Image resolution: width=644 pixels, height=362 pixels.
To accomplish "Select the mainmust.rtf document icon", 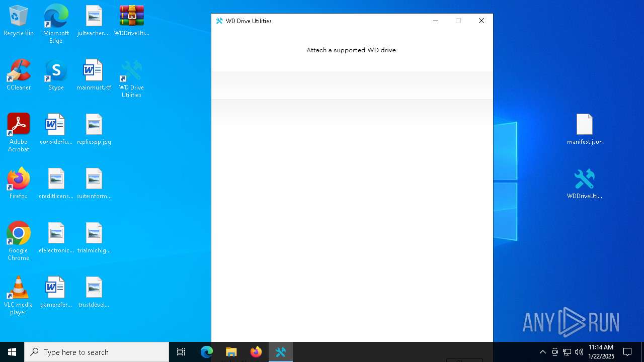I will pos(94,75).
